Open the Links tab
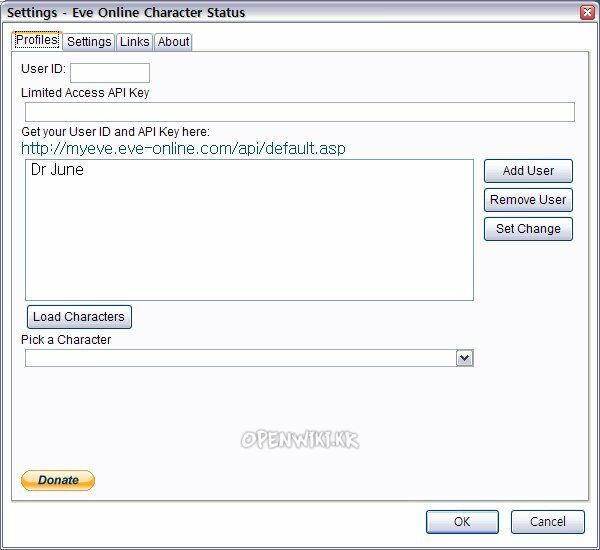 coord(134,42)
